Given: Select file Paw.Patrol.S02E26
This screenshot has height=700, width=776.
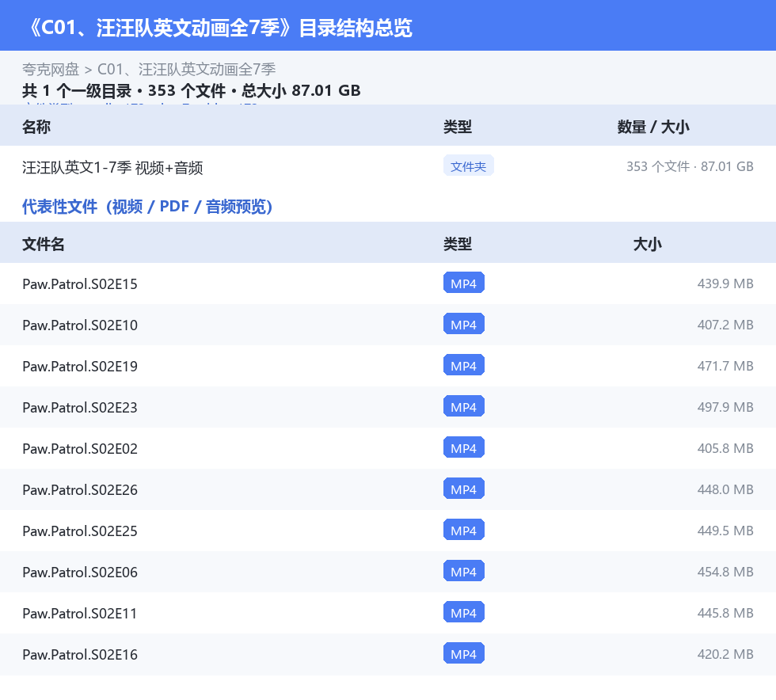Looking at the screenshot, I should [x=80, y=489].
